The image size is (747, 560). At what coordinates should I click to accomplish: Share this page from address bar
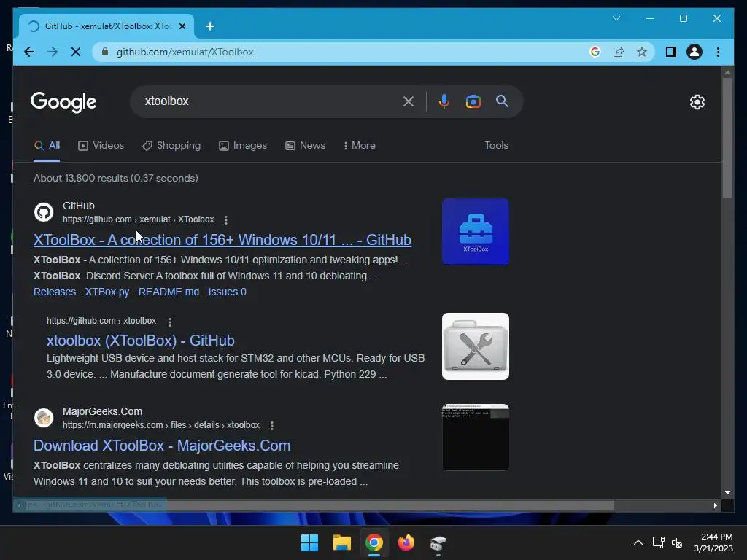(x=619, y=52)
